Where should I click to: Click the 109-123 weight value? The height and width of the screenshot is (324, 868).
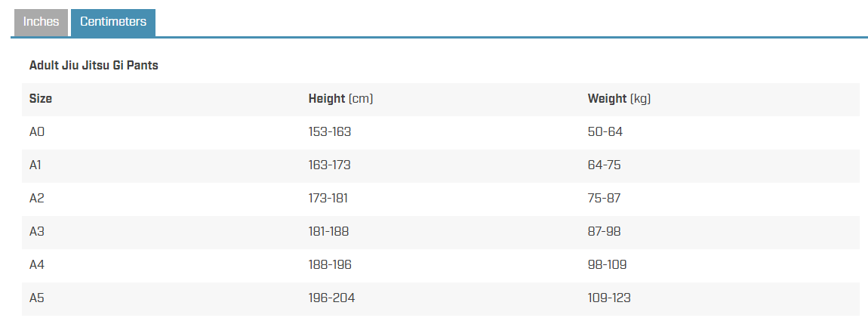click(x=609, y=298)
